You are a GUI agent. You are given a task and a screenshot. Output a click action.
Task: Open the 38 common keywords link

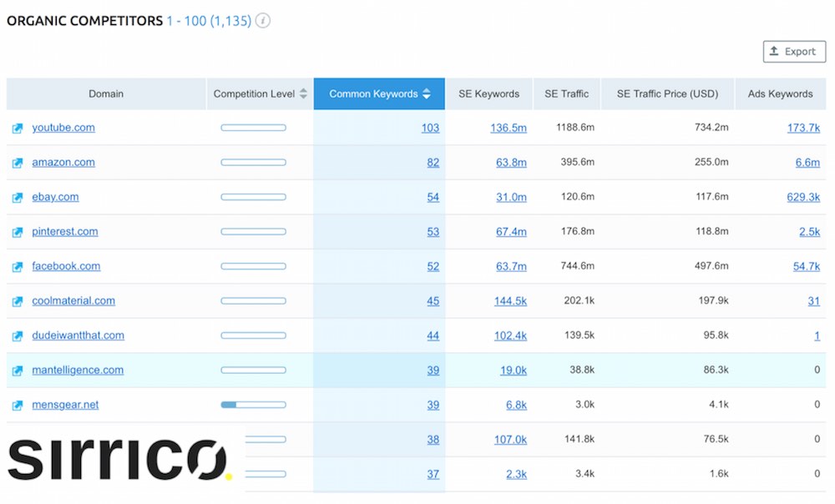[x=433, y=439]
